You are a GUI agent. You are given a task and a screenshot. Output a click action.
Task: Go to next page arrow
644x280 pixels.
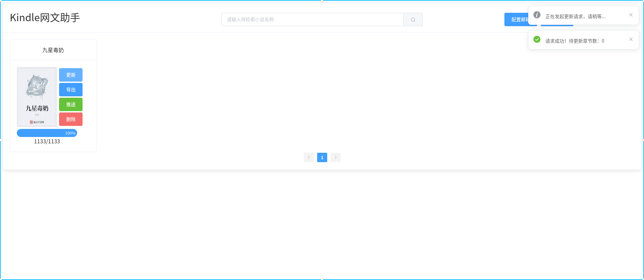point(336,157)
